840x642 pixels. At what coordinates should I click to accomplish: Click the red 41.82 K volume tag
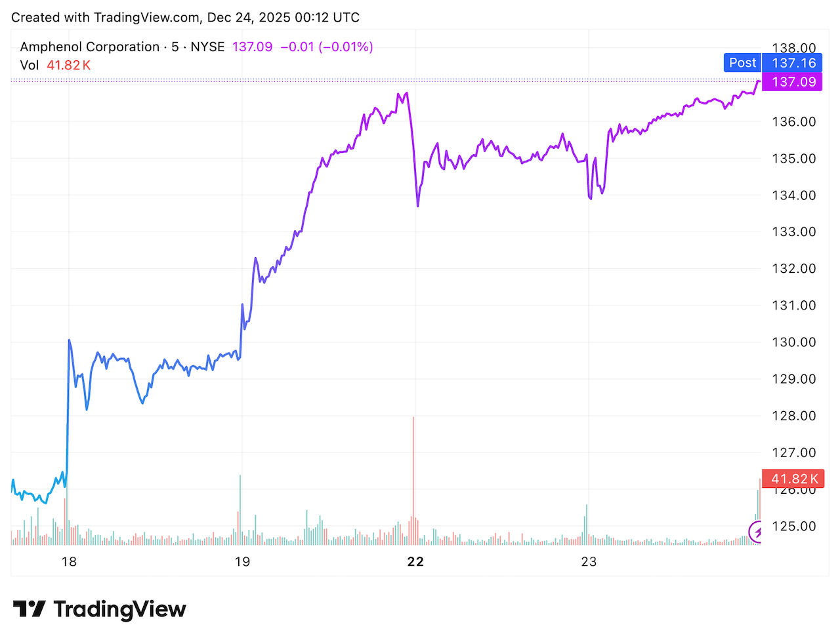tap(793, 479)
